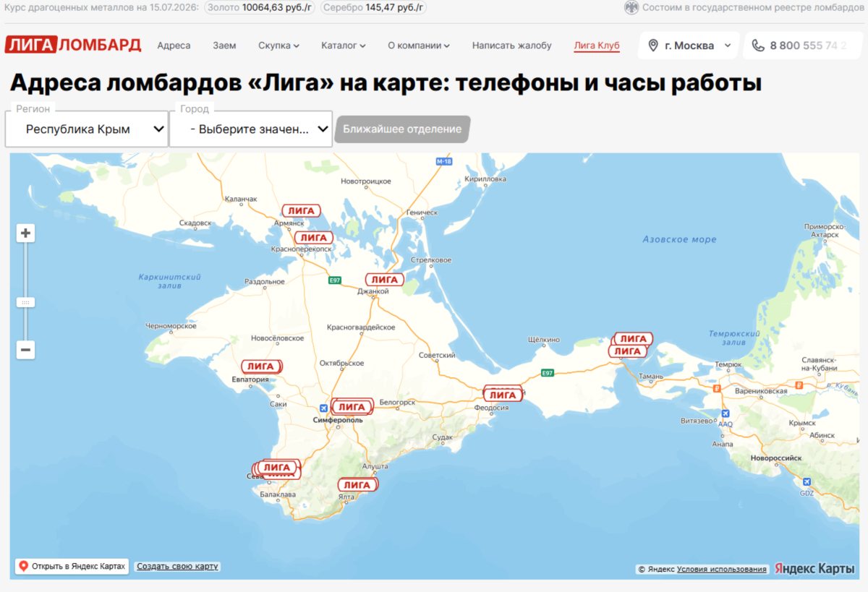The width and height of the screenshot is (868, 592).
Task: Click the GDZ airport icon on map
Action: 807,482
